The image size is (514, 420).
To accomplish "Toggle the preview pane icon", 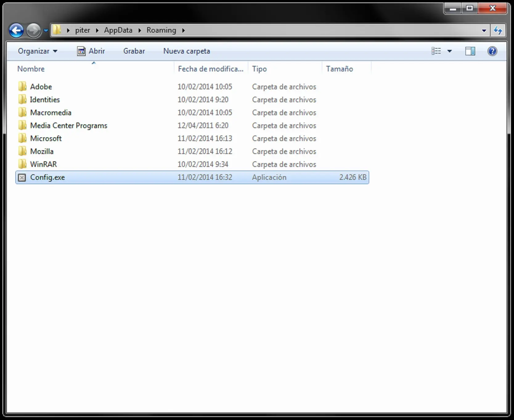I will (470, 51).
